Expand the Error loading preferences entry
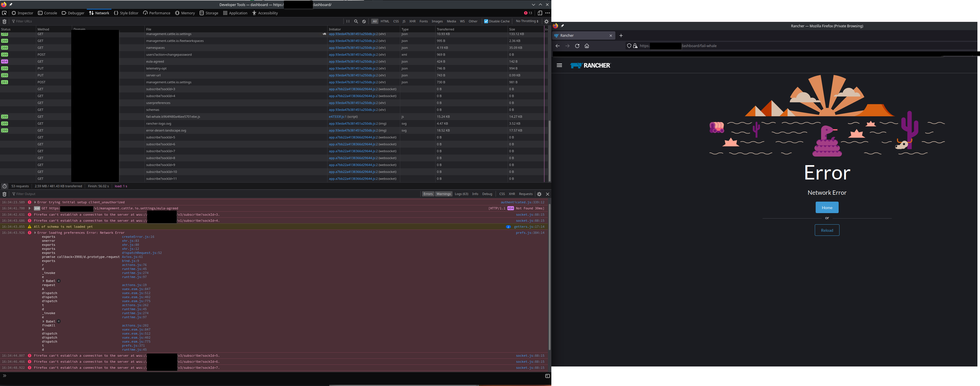The width and height of the screenshot is (980, 386). [x=35, y=232]
